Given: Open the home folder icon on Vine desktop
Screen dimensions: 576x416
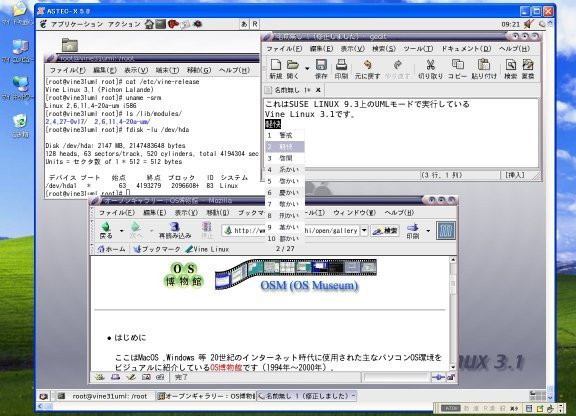Looking at the screenshot, I should pos(69,45).
